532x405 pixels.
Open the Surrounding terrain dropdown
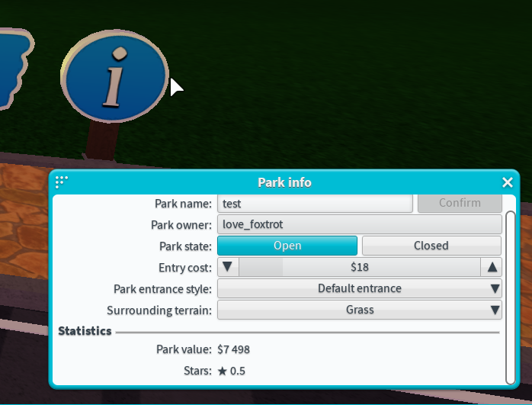coord(359,310)
